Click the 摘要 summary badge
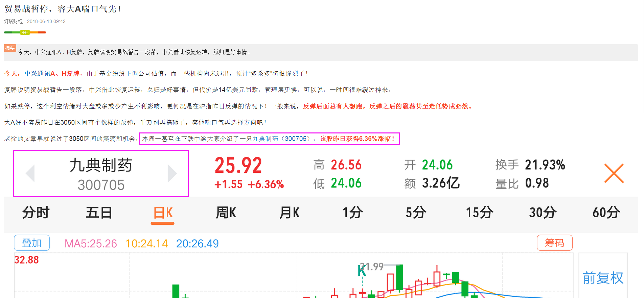The image size is (644, 298). click(10, 48)
